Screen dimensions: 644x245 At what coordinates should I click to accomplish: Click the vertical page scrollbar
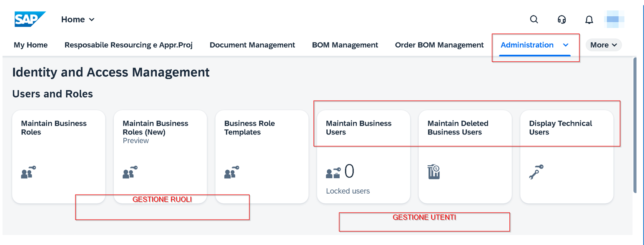click(635, 125)
